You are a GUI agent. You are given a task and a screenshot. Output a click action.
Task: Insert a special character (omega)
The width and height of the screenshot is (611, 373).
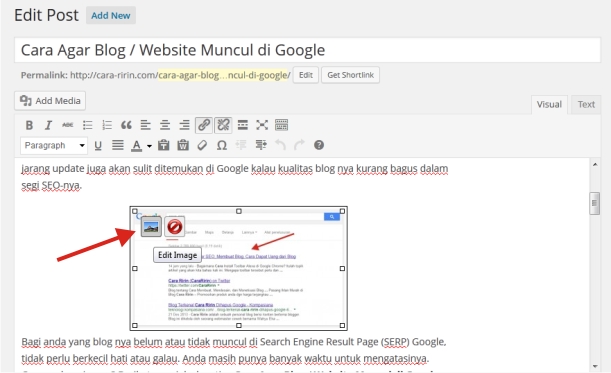[x=222, y=145]
